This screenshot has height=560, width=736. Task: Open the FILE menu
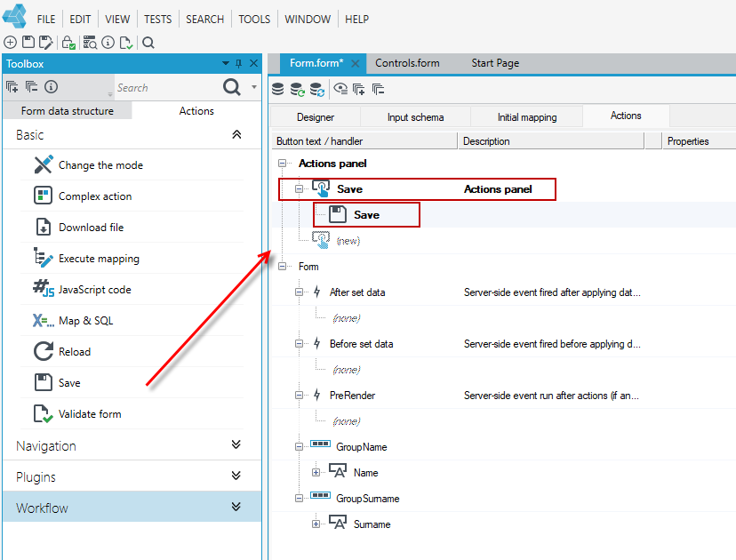tap(46, 20)
